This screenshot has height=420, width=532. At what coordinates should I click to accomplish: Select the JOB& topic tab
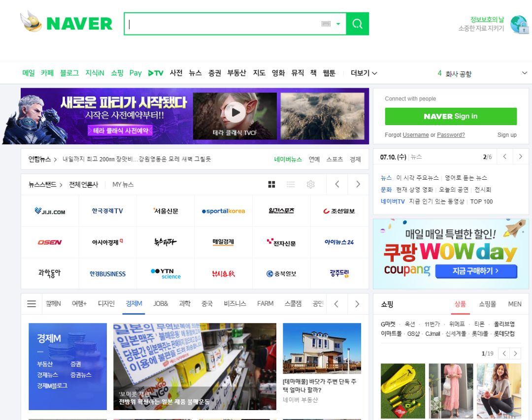[161, 304]
